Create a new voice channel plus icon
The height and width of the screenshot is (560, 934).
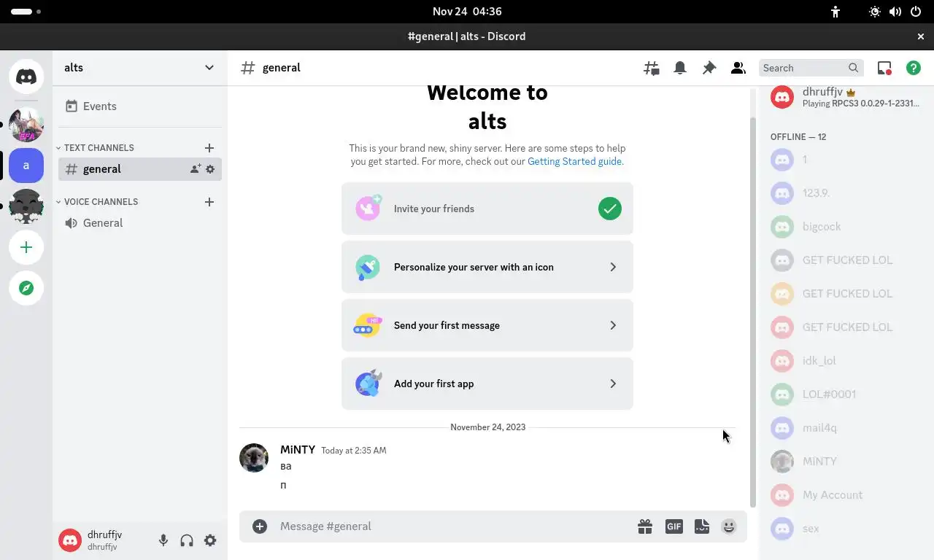coord(209,202)
